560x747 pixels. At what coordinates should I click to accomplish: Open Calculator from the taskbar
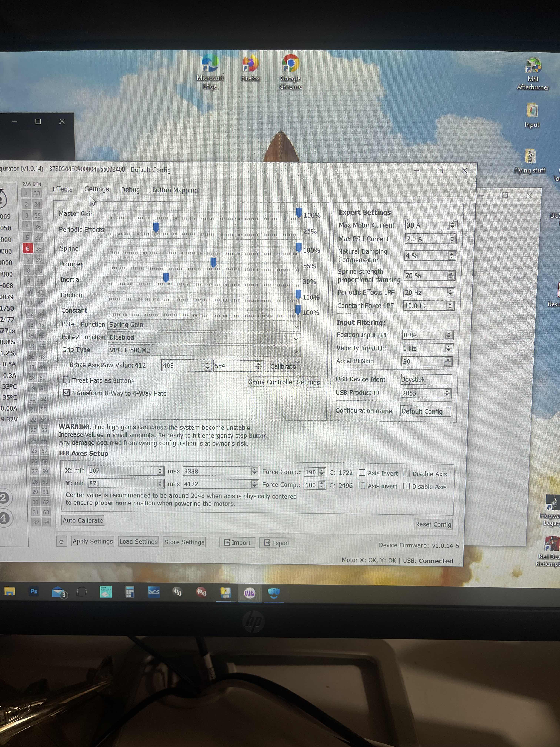[130, 592]
